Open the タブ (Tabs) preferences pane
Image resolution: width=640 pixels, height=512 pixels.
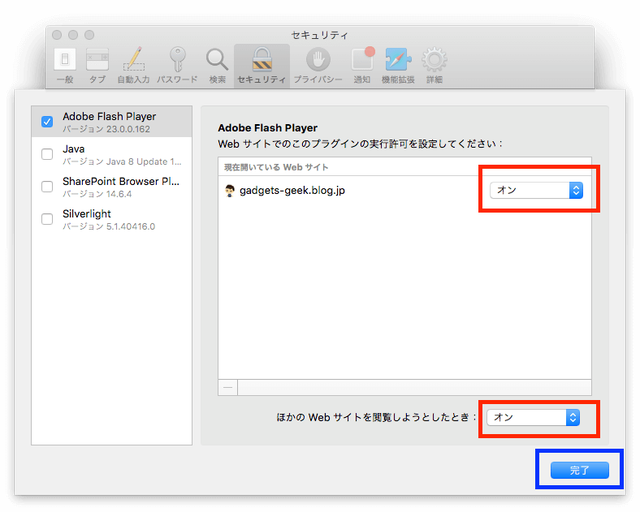pos(97,65)
